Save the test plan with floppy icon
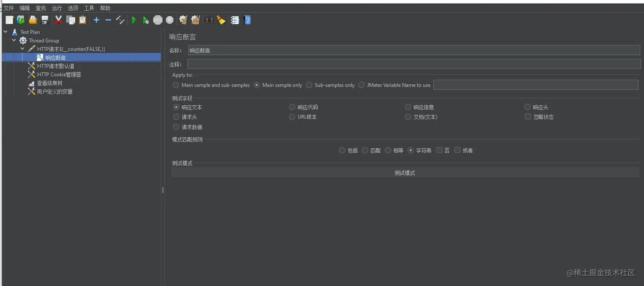 click(x=44, y=20)
